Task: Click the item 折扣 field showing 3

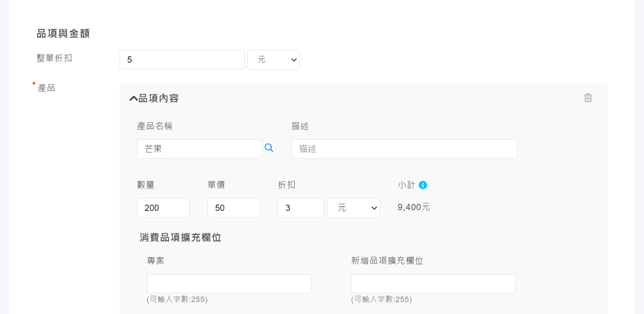Action: pos(300,208)
